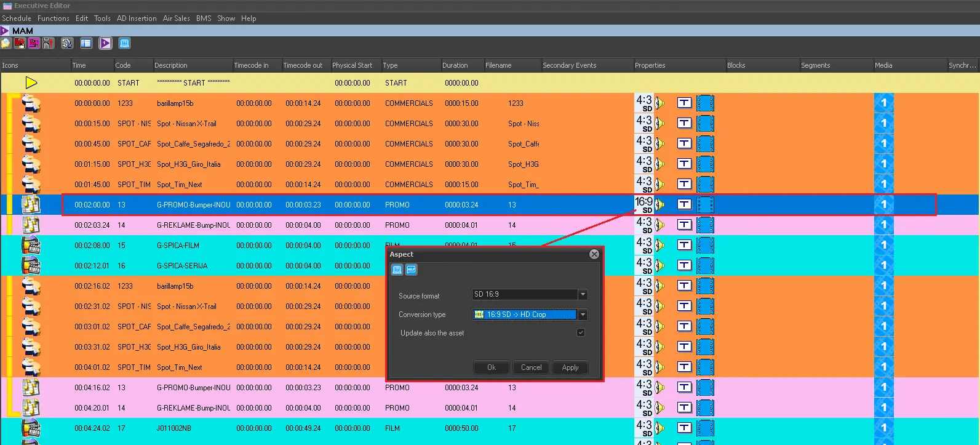Click the film reel toolbar icon
This screenshot has width=980, height=445.
(x=67, y=43)
